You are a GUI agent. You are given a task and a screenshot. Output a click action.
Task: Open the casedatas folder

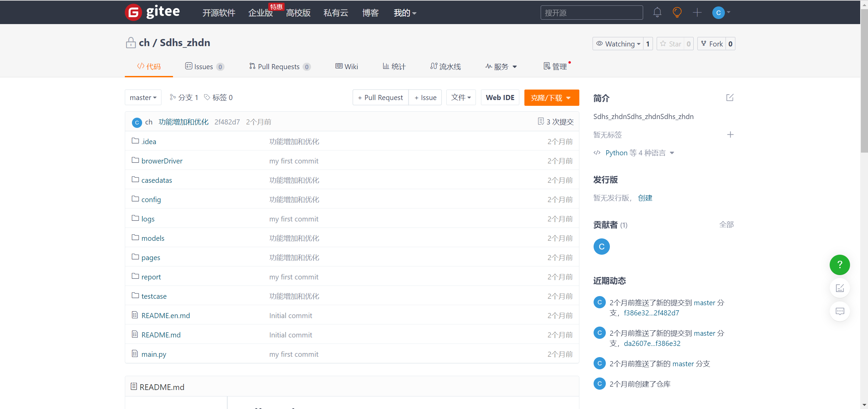click(x=157, y=180)
